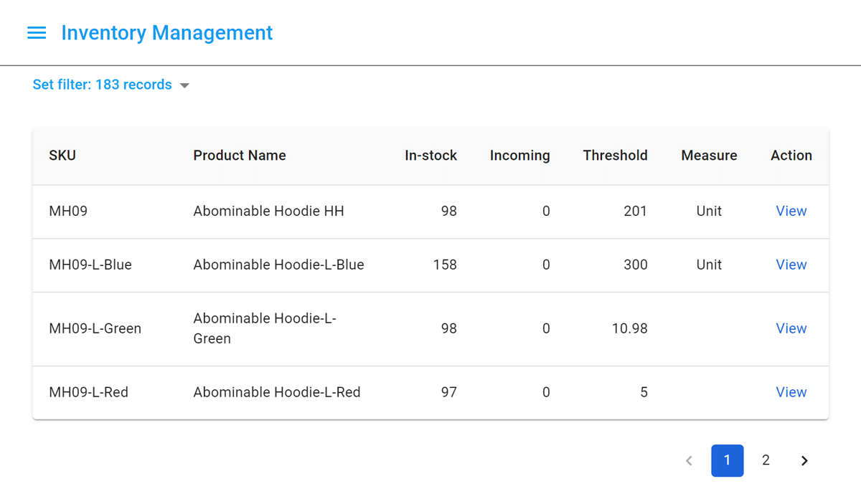Go to next page arrow
The height and width of the screenshot is (504, 861).
(804, 461)
